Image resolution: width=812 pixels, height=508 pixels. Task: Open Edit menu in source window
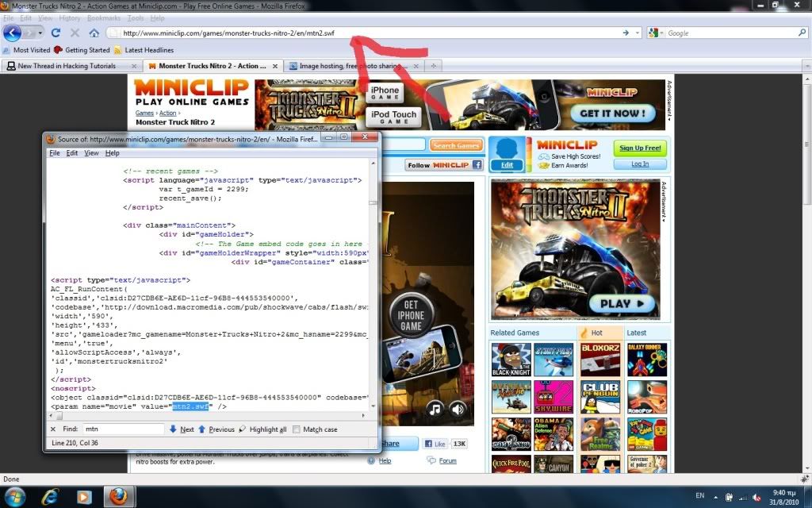(72, 153)
